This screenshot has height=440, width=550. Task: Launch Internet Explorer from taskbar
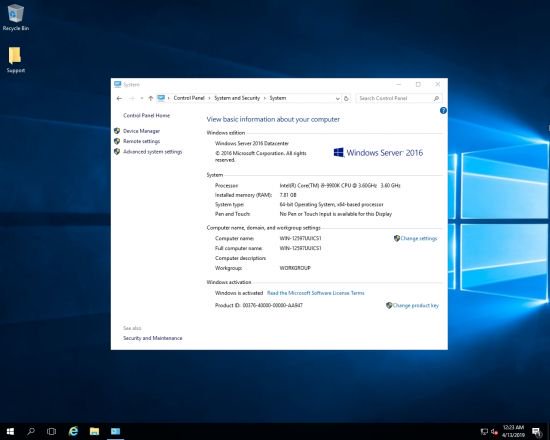coord(73,431)
